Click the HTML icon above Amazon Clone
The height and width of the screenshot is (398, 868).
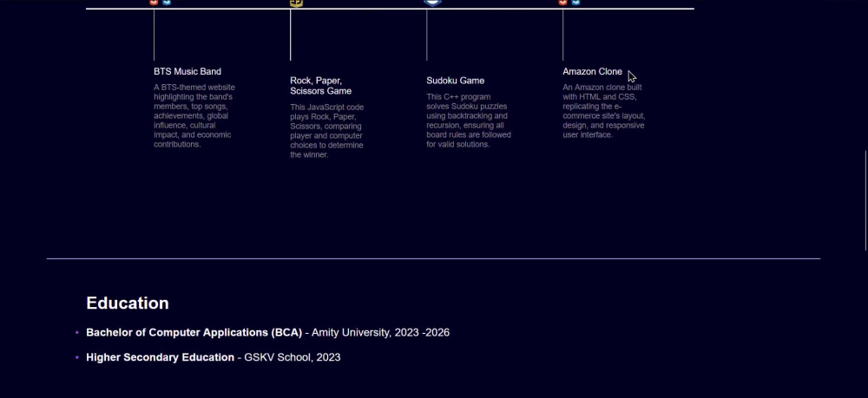pyautogui.click(x=563, y=3)
